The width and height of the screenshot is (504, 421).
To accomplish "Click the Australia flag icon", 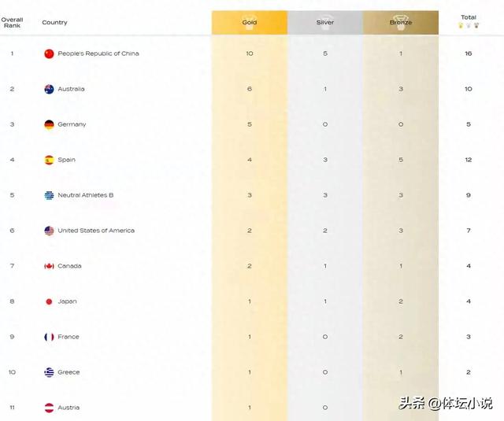I will [x=49, y=89].
